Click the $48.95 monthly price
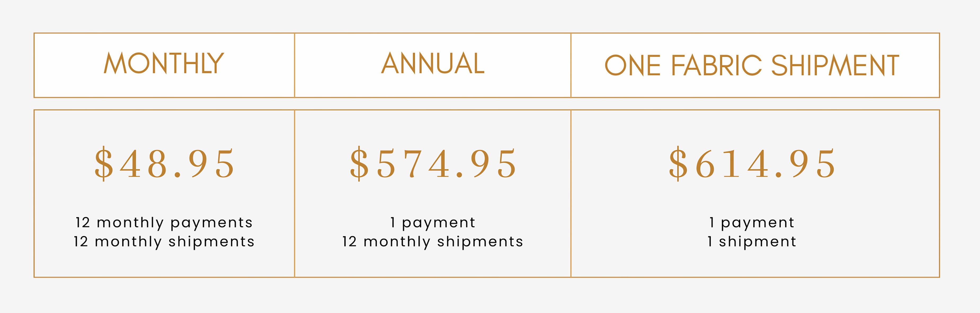Image resolution: width=980 pixels, height=313 pixels. coord(164,164)
